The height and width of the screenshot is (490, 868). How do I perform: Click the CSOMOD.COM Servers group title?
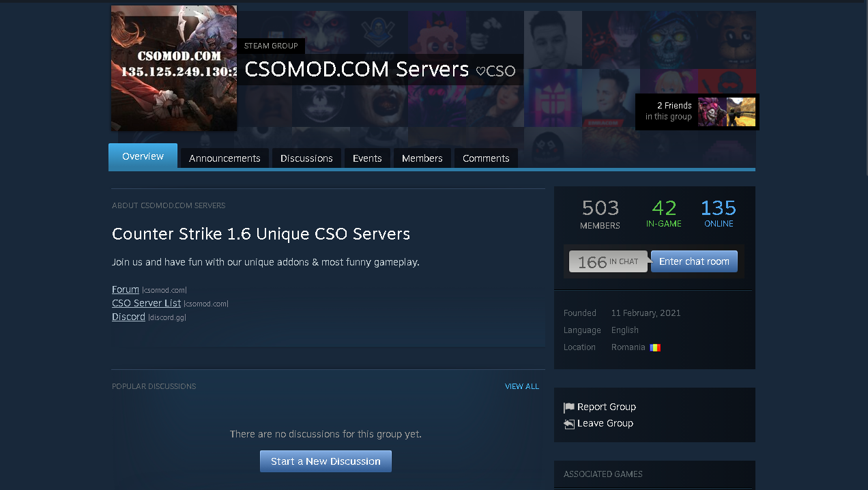coord(357,69)
